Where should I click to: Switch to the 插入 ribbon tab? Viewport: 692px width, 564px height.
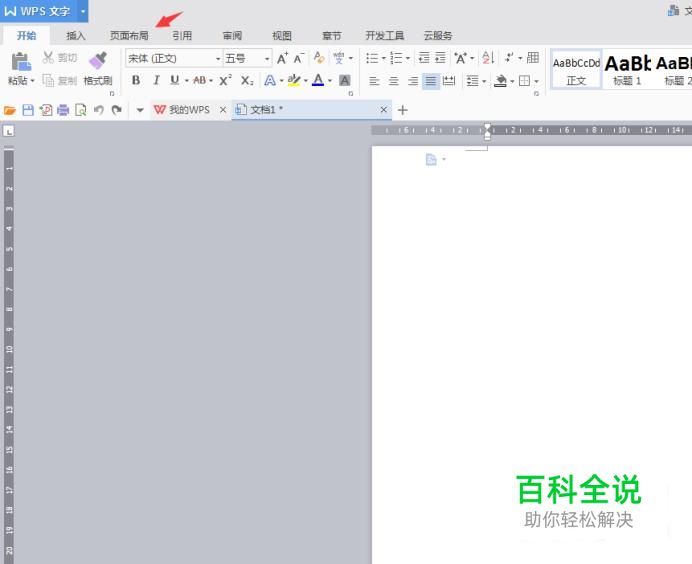(75, 35)
